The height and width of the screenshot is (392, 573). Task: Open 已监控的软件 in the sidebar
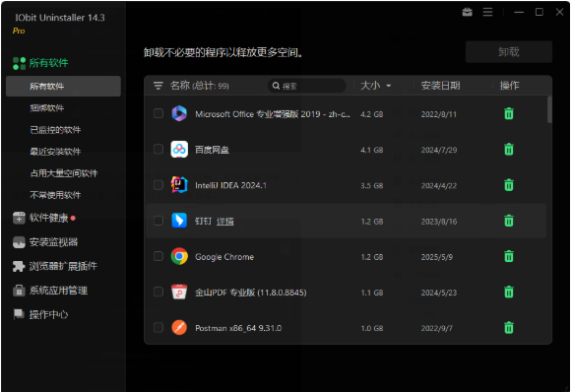(55, 130)
